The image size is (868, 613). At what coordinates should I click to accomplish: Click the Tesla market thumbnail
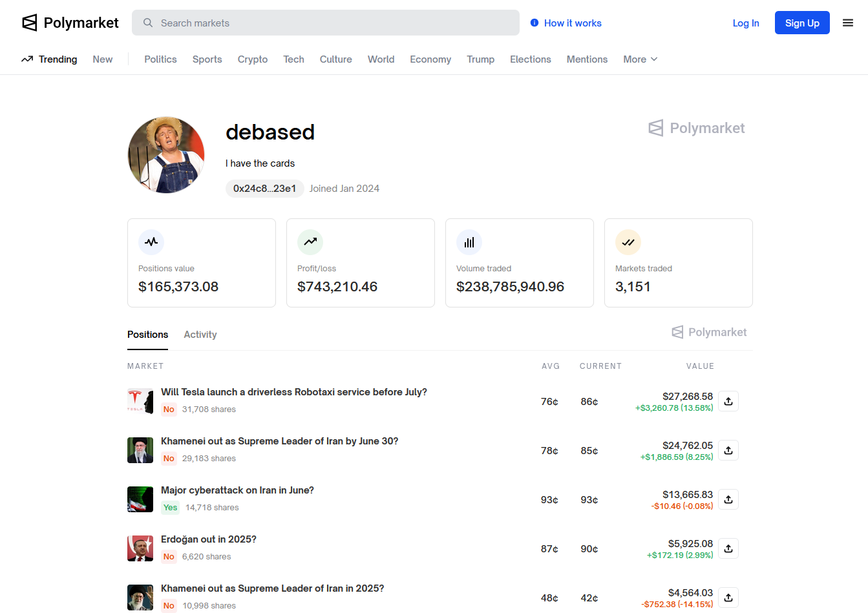(x=140, y=401)
